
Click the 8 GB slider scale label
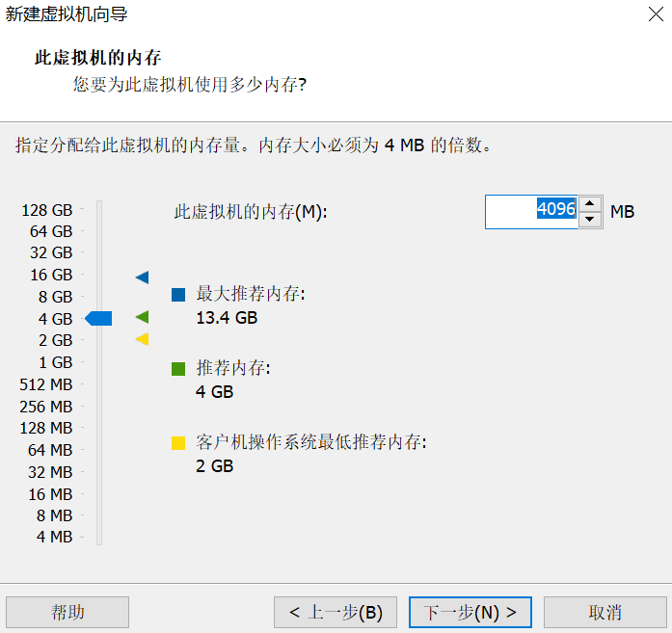point(55,297)
